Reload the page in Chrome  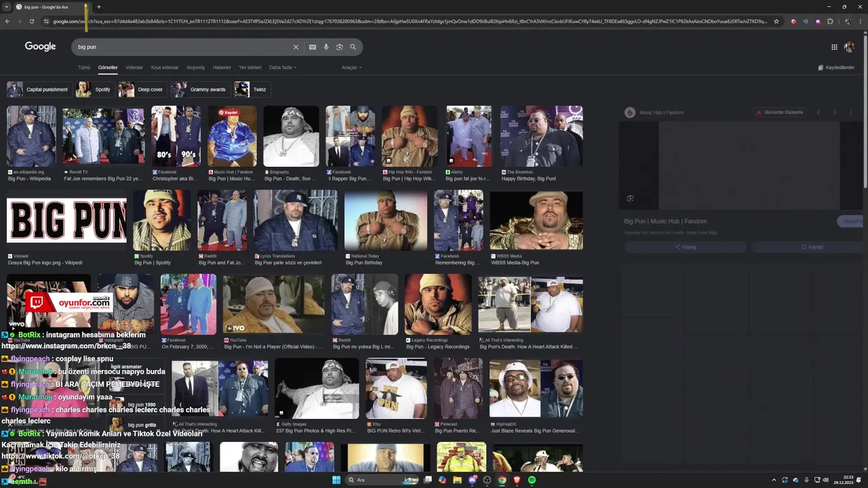[x=31, y=21]
